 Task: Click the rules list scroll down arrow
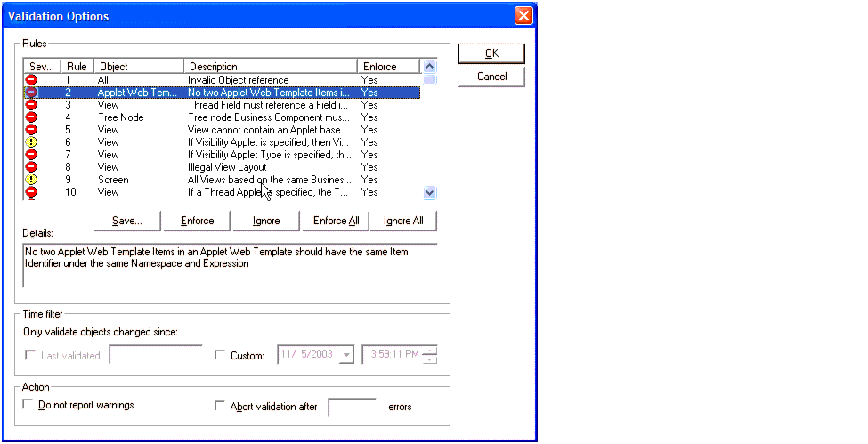[x=430, y=193]
